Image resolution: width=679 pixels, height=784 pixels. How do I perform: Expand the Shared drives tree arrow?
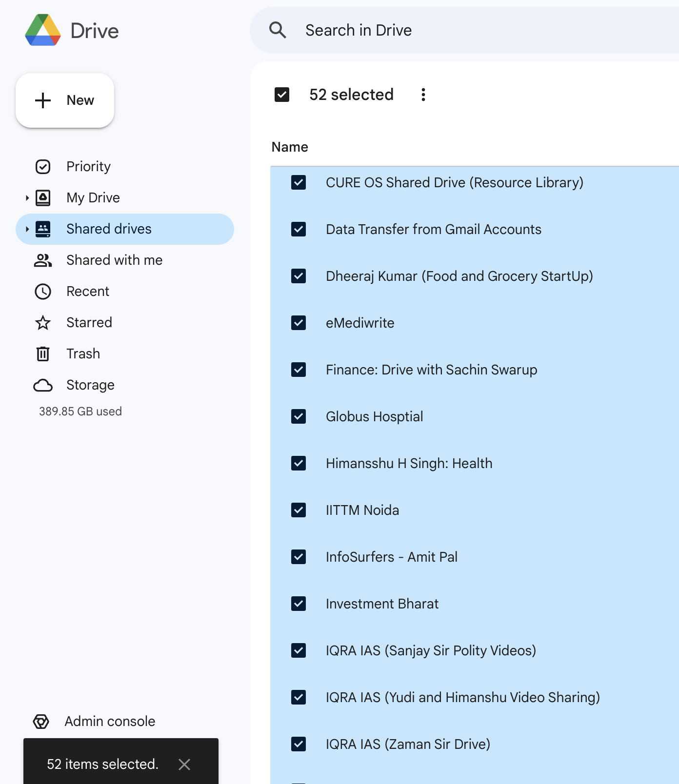tap(27, 229)
